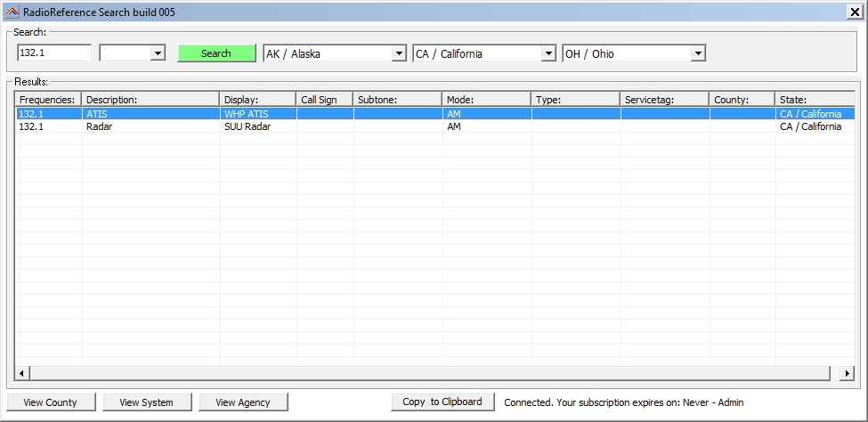Click the Description column header
The image size is (868, 422).
[150, 100]
